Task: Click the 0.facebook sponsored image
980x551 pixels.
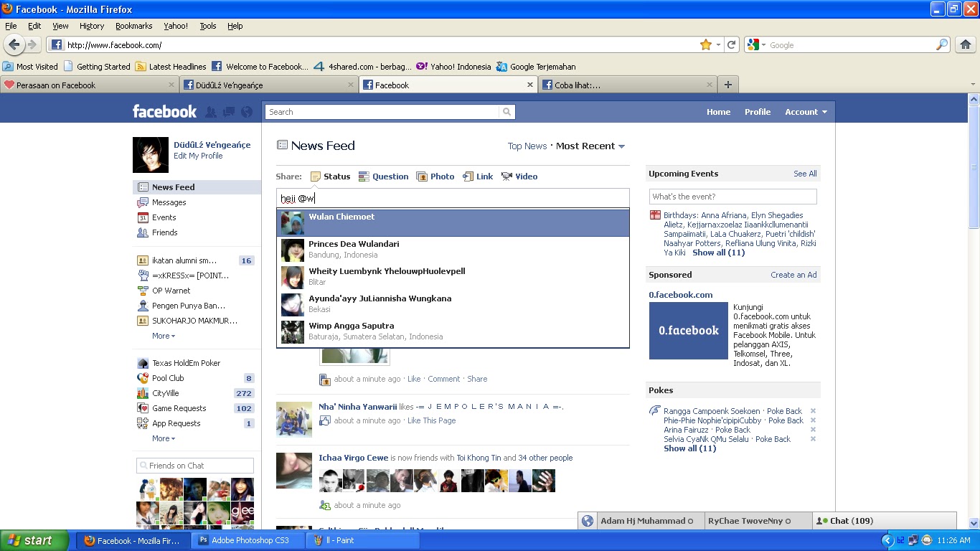Action: click(x=689, y=331)
